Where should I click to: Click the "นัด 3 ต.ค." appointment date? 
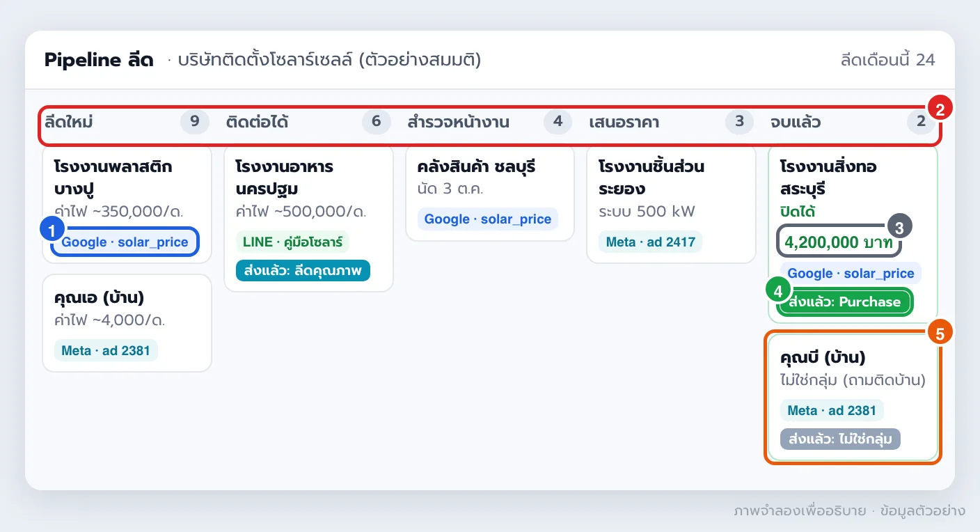coord(450,189)
